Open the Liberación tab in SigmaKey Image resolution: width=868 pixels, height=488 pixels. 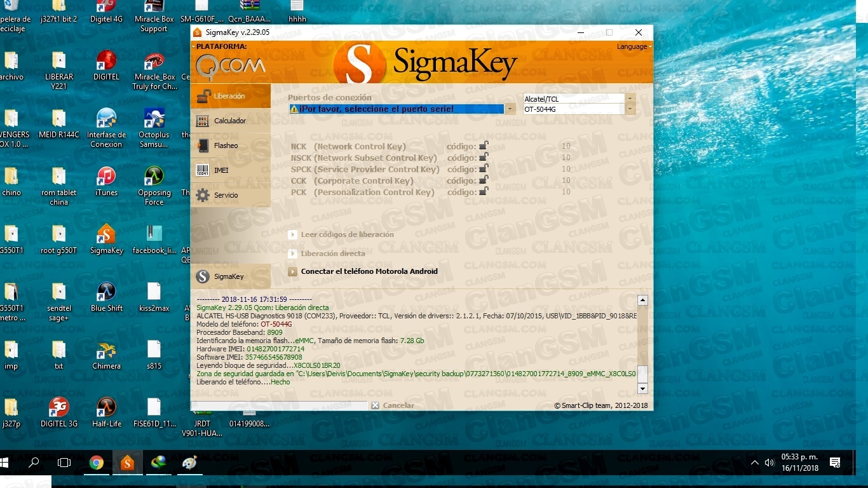[230, 96]
